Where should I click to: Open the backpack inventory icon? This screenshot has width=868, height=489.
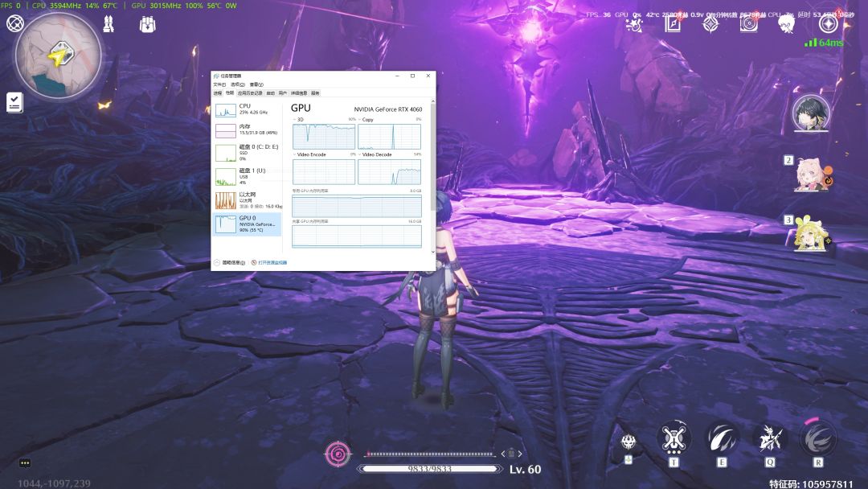[147, 24]
